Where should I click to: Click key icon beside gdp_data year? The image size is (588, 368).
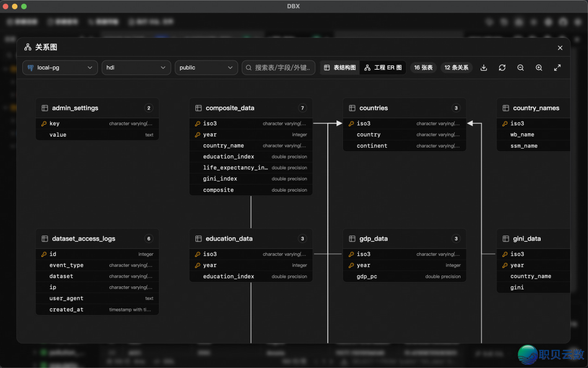(x=351, y=265)
